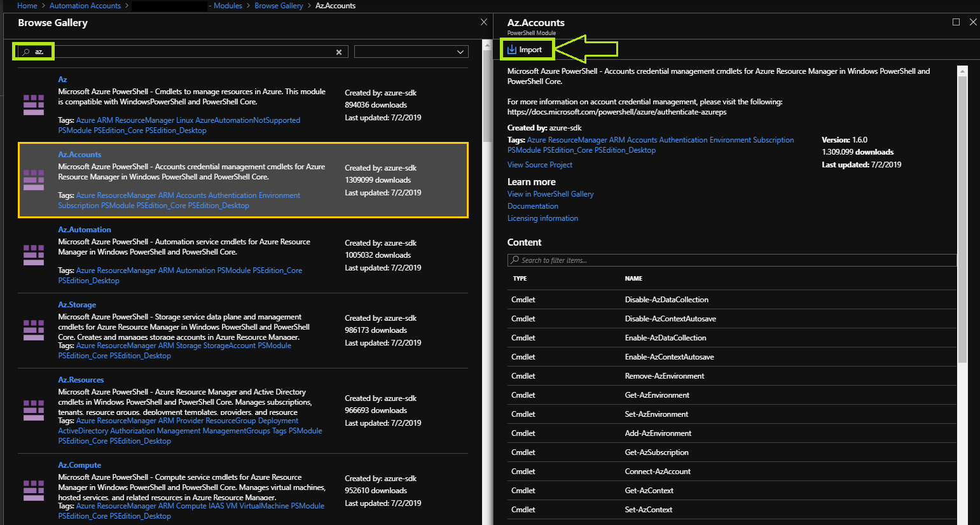Click the Search to filter items field
980x525 pixels.
[732, 260]
